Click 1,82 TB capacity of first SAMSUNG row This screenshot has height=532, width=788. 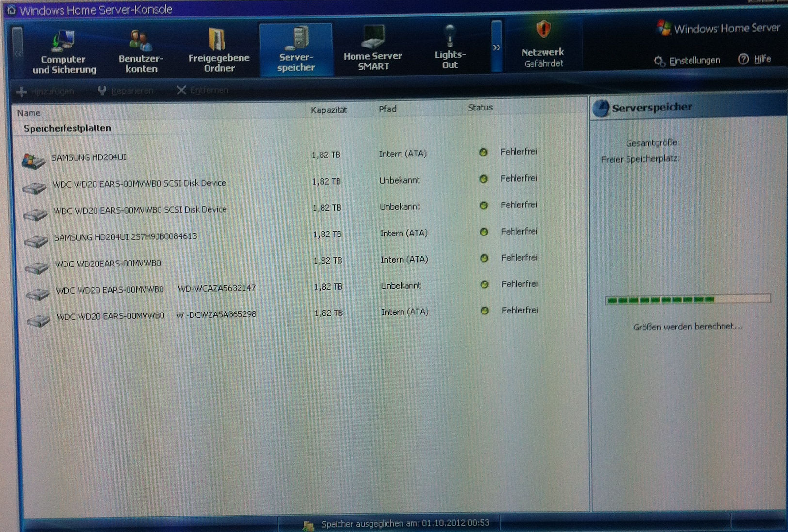[x=326, y=155]
